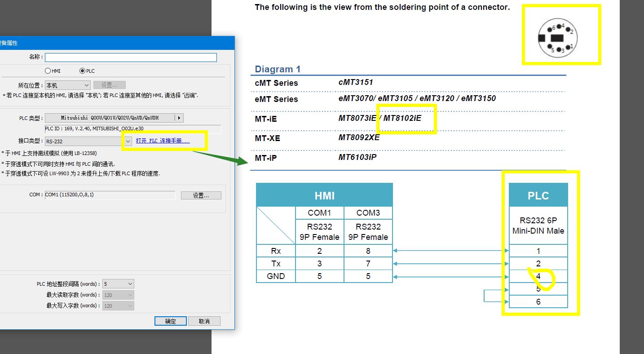Click the 设置 button beside 所在位置

[109, 85]
